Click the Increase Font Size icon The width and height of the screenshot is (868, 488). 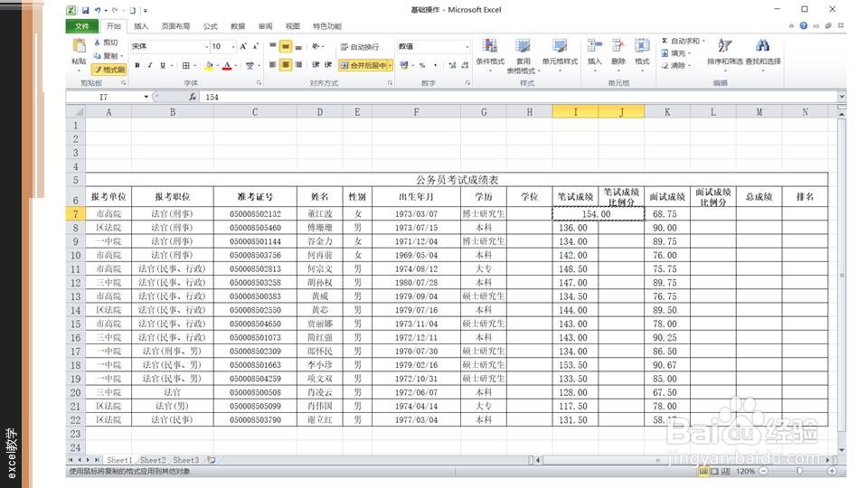(243, 46)
